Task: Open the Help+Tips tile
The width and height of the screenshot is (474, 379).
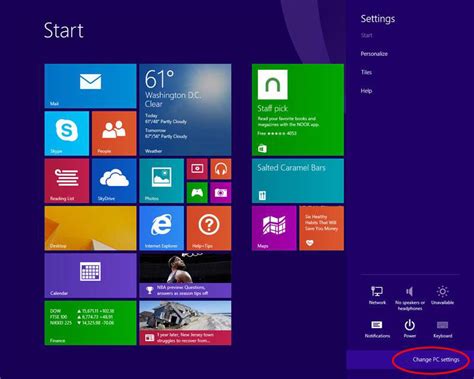Action: (209, 228)
